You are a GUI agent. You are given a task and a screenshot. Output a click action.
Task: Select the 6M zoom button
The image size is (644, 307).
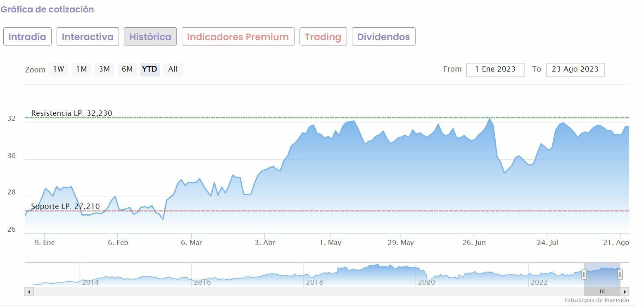pos(127,69)
